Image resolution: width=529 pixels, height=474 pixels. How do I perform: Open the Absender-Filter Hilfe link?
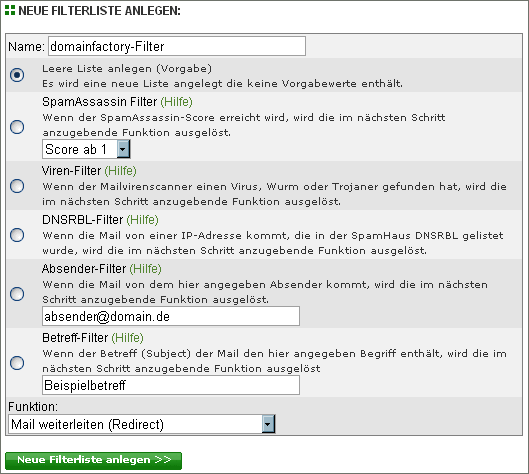(145, 269)
